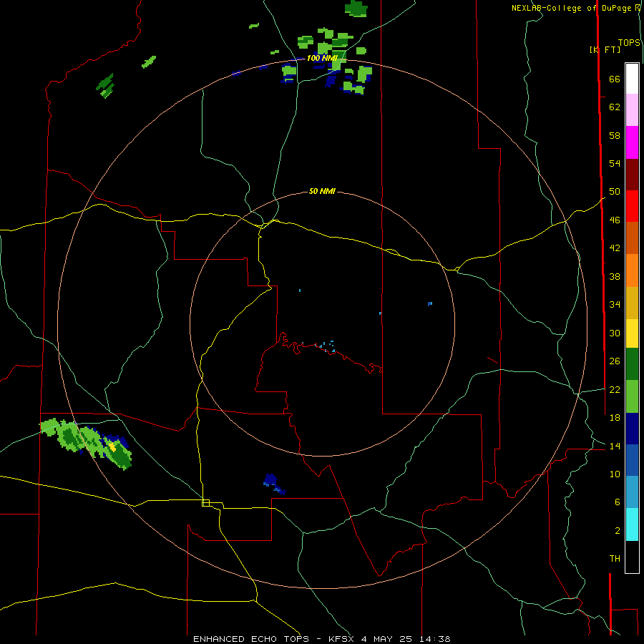This screenshot has width=644, height=644.
Task: Click the "KFSX" radar site identifier
Action: [341, 639]
